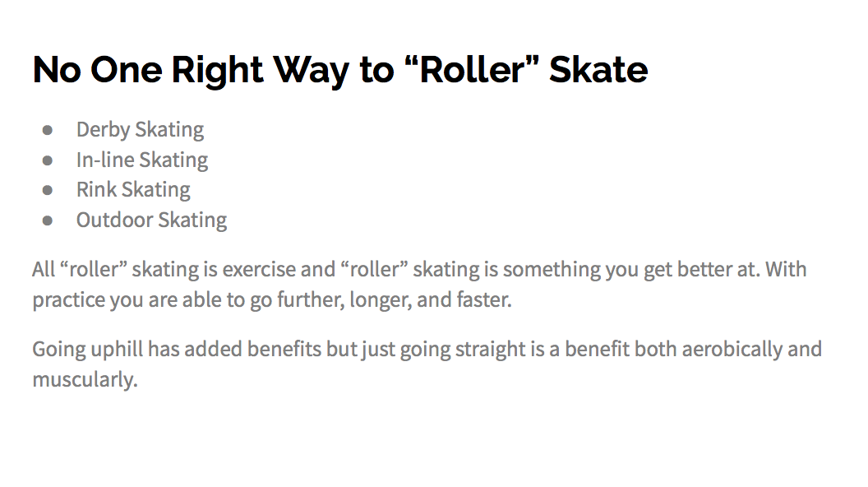
Task: Select the Derby Skating bullet text
Action: (140, 130)
